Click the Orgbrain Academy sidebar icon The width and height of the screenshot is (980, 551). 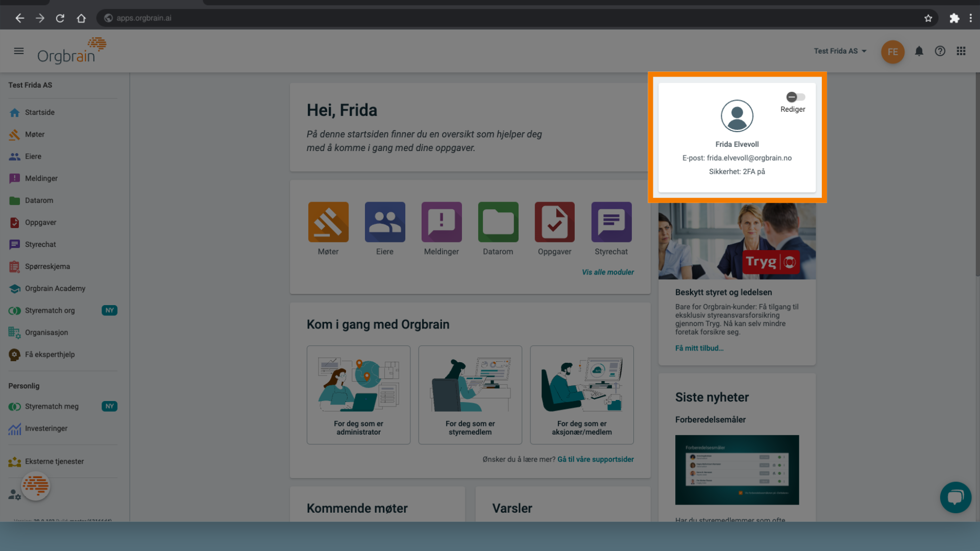click(14, 288)
